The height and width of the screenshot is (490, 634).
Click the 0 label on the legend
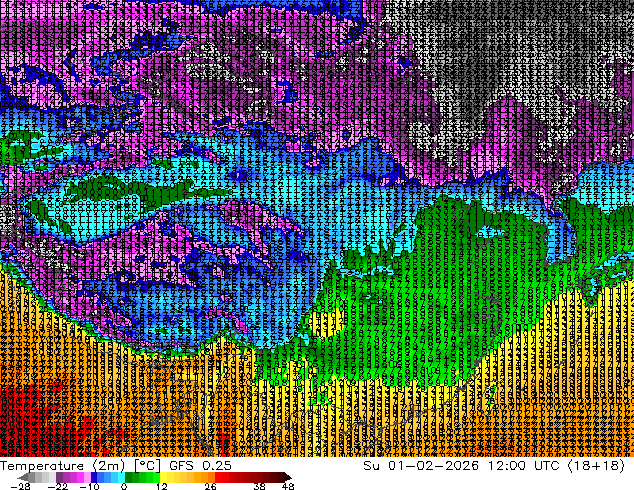124,486
